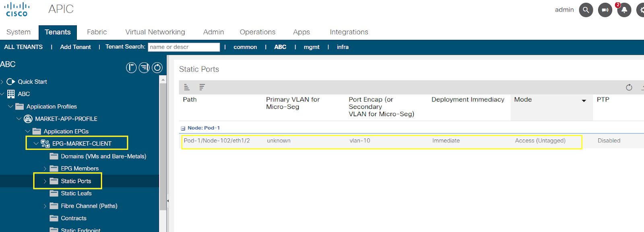Expand Static Ports chevron

click(x=45, y=181)
